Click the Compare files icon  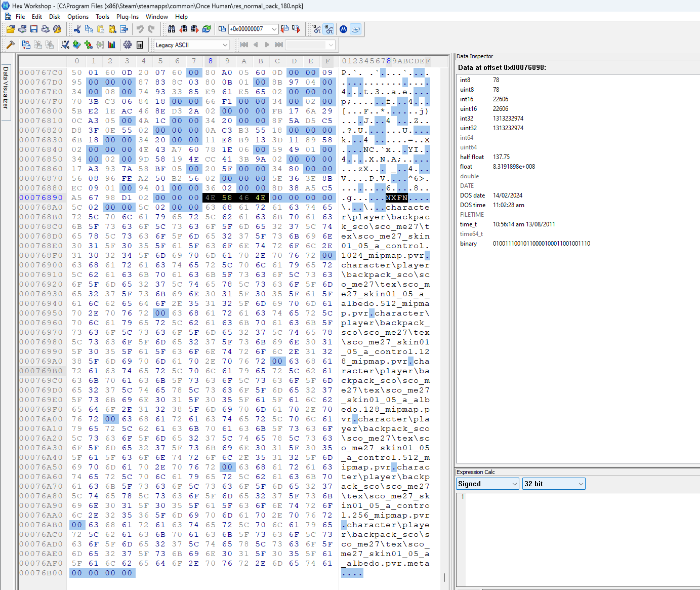(26, 45)
